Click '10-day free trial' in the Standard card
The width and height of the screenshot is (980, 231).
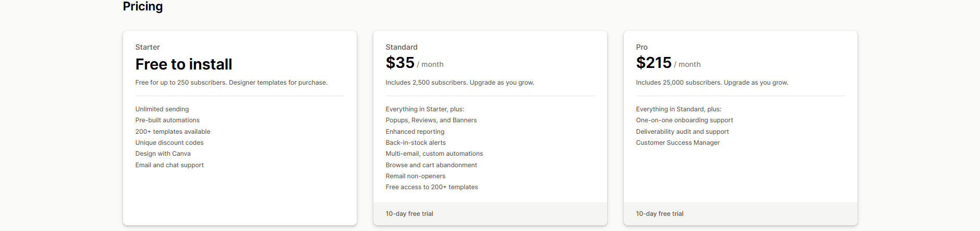[409, 214]
